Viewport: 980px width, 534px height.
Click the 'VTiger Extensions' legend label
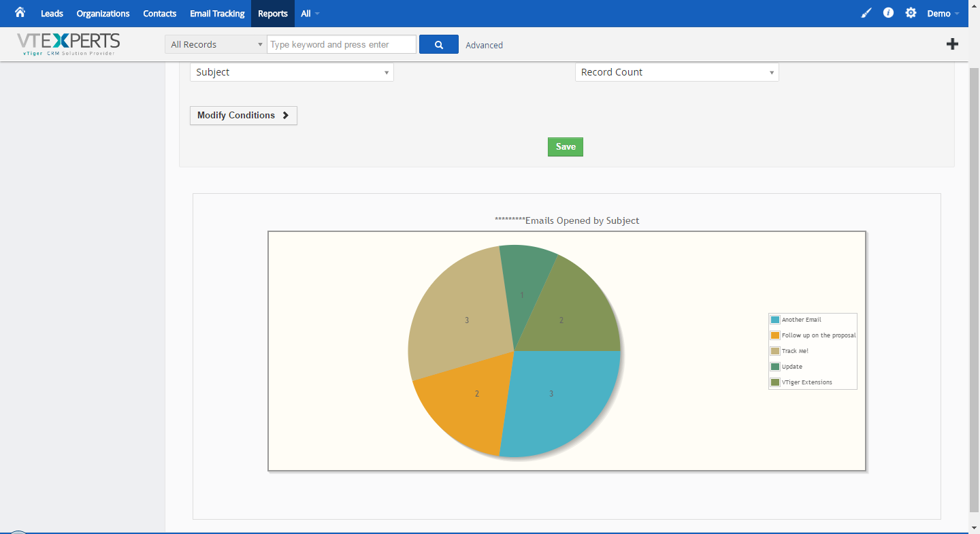tap(807, 382)
